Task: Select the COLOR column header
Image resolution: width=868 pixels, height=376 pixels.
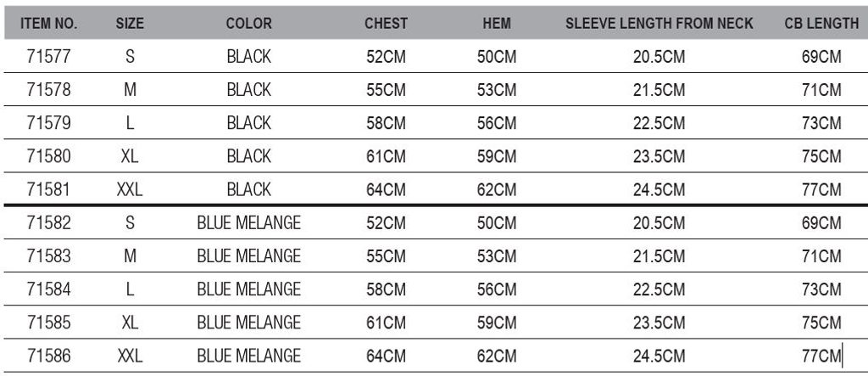Action: [x=249, y=24]
